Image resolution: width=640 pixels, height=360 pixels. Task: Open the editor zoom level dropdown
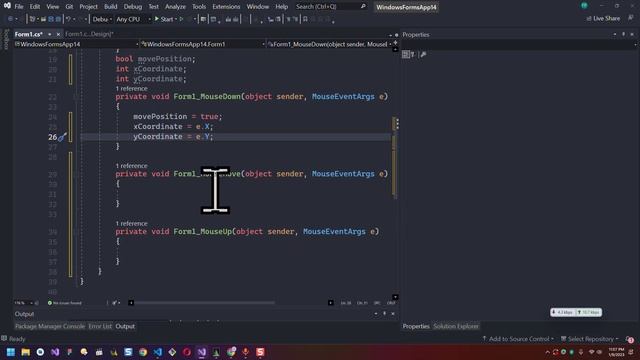click(x=24, y=303)
